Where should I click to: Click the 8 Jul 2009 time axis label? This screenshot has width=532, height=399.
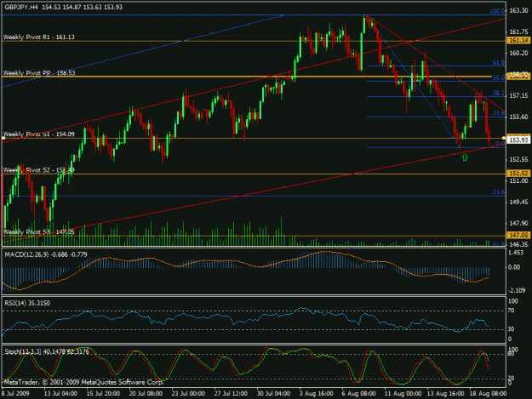click(x=15, y=394)
